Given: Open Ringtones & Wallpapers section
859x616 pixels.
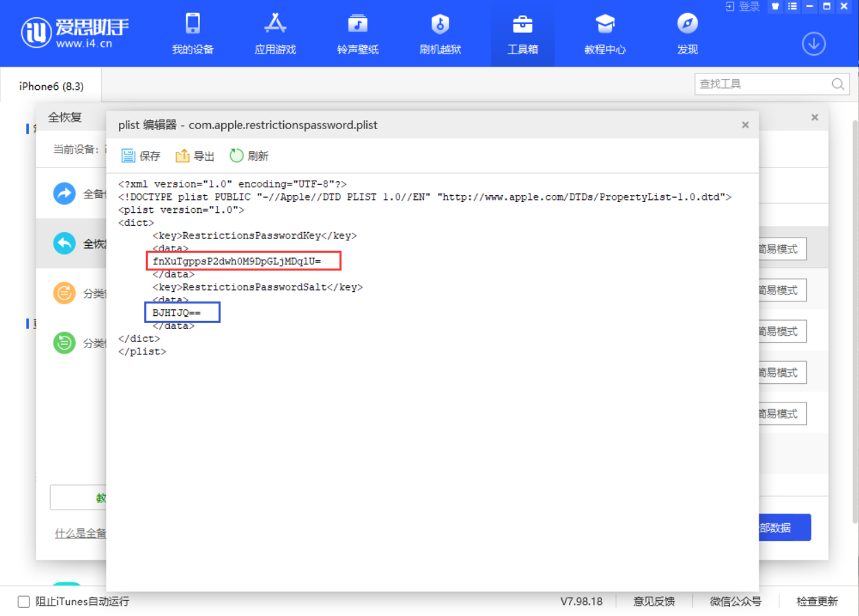Looking at the screenshot, I should click(x=357, y=34).
